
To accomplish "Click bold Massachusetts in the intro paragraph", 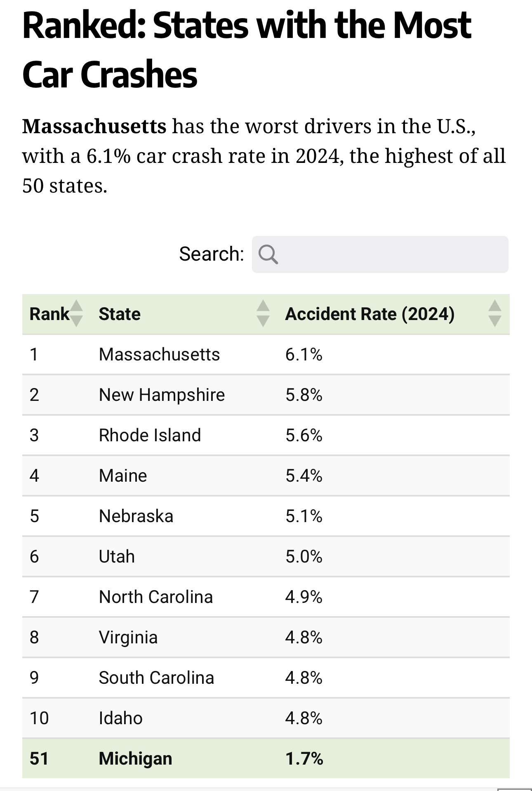I will [94, 126].
